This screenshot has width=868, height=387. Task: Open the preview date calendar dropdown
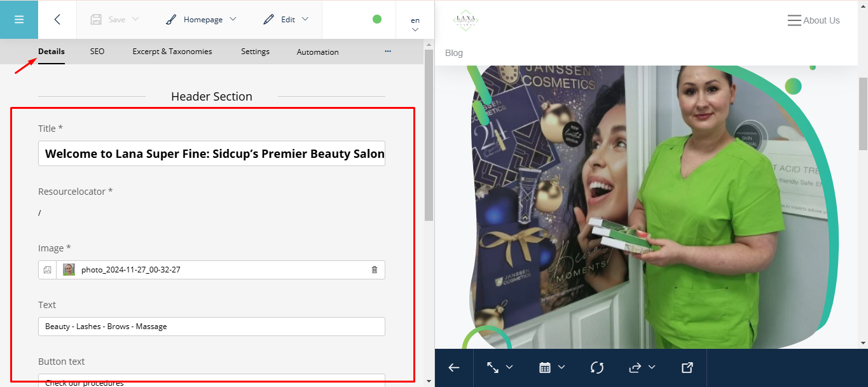(x=551, y=367)
